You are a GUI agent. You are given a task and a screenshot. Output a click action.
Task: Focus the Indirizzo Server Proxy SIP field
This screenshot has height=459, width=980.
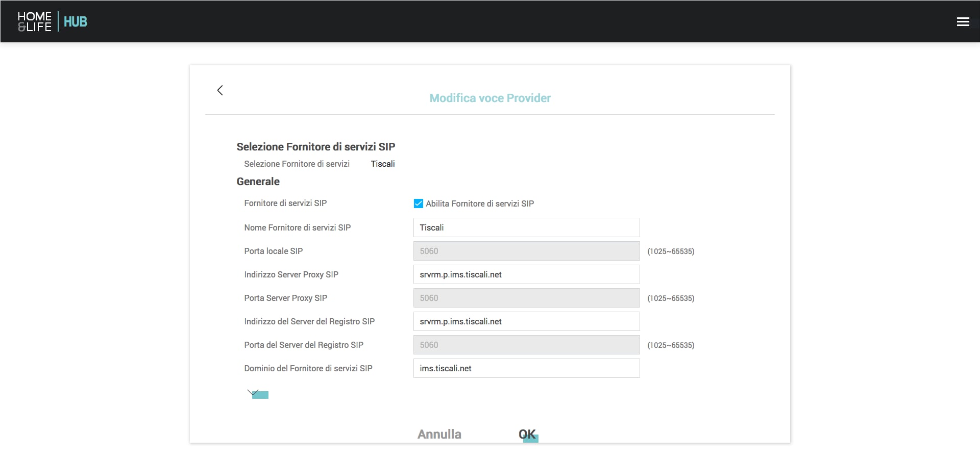coord(526,274)
